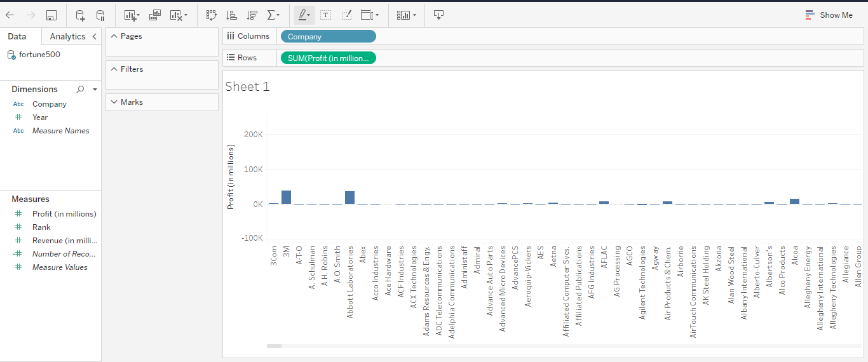Image resolution: width=868 pixels, height=362 pixels.
Task: Click the Alcoa bar in the chart
Action: point(794,201)
